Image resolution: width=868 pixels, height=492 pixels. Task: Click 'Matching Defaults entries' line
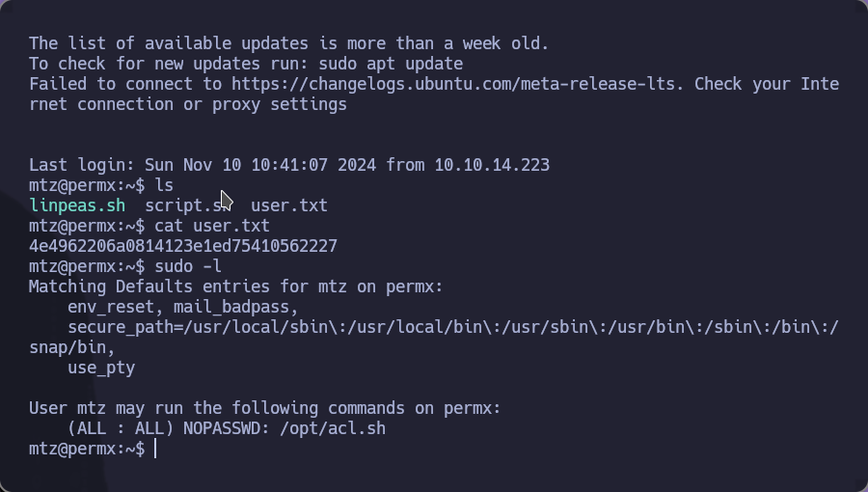click(x=236, y=287)
